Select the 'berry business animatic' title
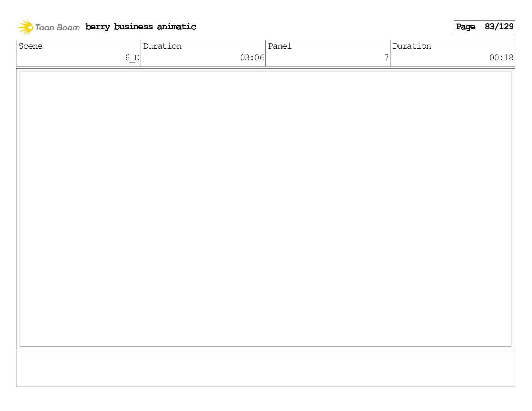532x411 pixels. (141, 27)
